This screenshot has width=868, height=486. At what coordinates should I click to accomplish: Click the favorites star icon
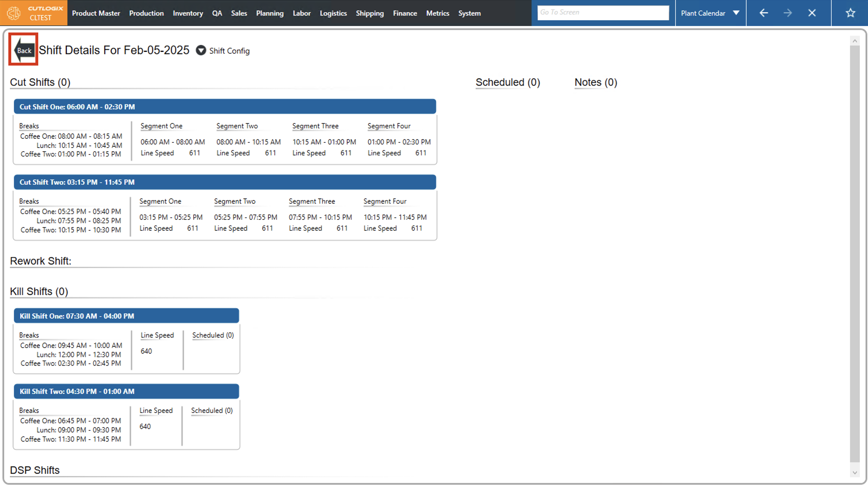[x=850, y=13]
